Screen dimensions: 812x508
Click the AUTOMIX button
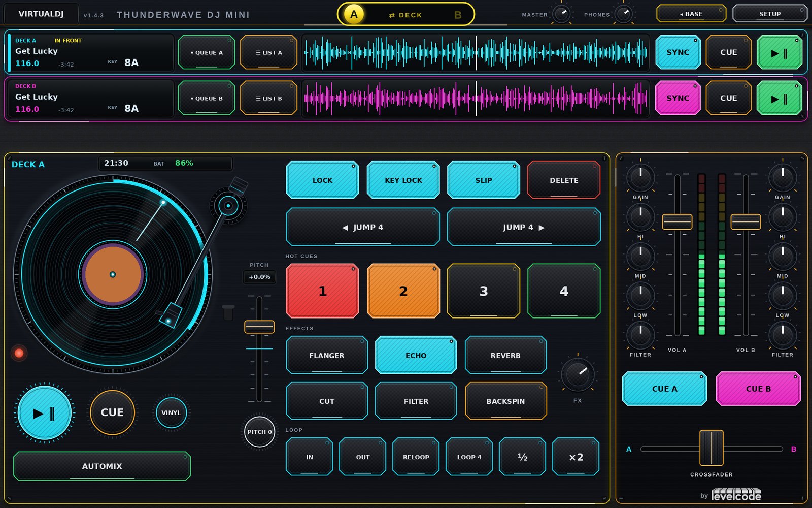102,466
